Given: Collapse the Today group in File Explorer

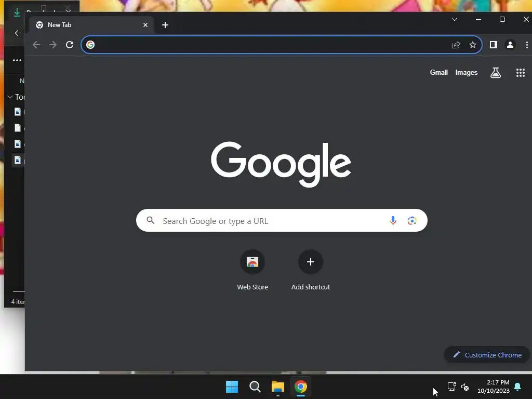Looking at the screenshot, I should pos(10,97).
